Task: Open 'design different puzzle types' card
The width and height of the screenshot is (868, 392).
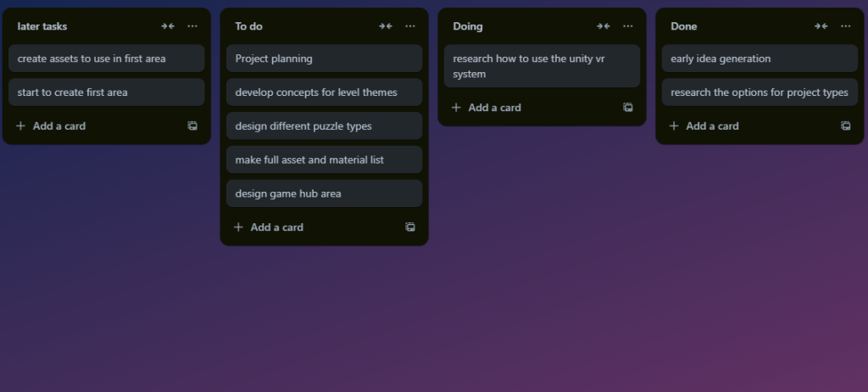Action: click(x=324, y=126)
